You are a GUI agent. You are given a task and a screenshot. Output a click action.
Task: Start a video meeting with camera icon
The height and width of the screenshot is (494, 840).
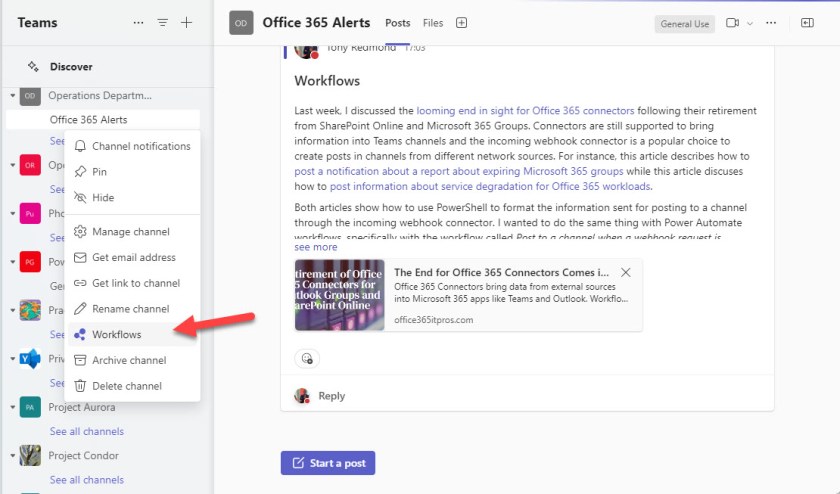pos(732,23)
